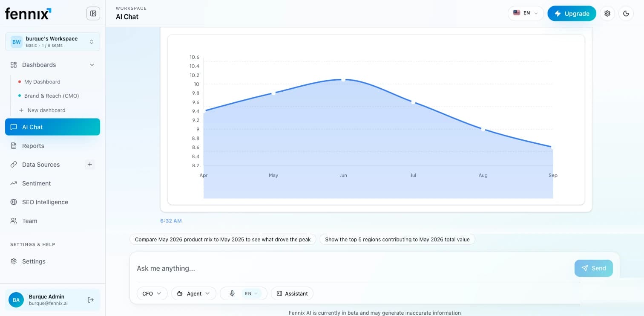Click the microphone icon for voice input
This screenshot has width=644, height=316.
pyautogui.click(x=232, y=293)
